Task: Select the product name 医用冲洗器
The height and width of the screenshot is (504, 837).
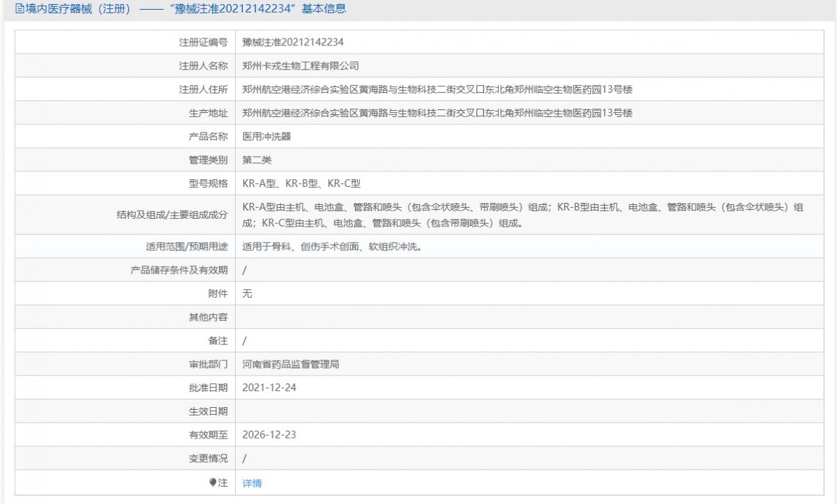Action: [266, 137]
